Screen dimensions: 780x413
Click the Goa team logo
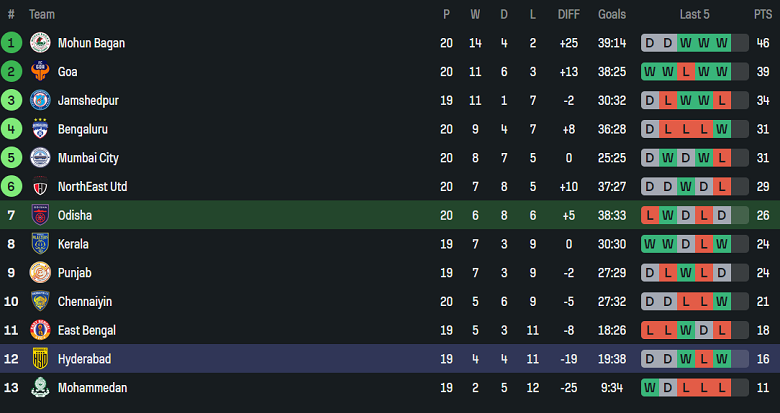[x=40, y=72]
